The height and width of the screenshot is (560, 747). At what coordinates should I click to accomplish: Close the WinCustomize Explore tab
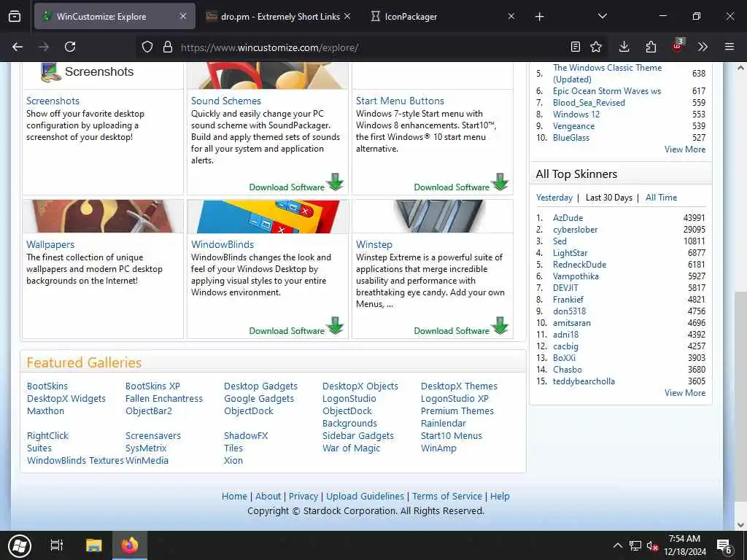tap(183, 16)
